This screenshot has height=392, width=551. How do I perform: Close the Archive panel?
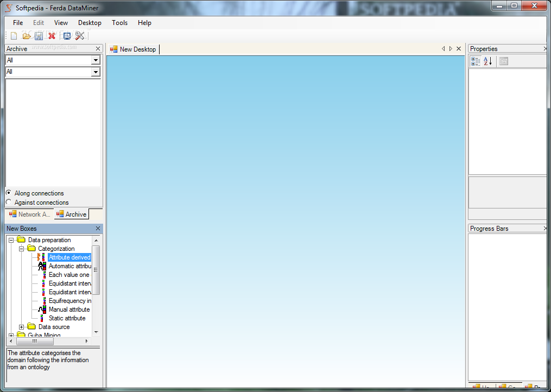pyautogui.click(x=98, y=48)
